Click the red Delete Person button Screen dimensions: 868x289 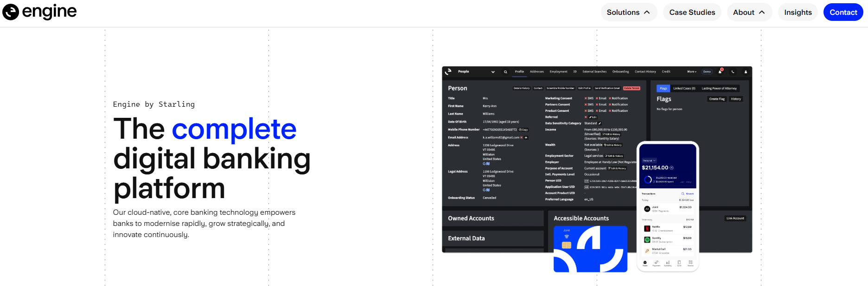click(632, 88)
